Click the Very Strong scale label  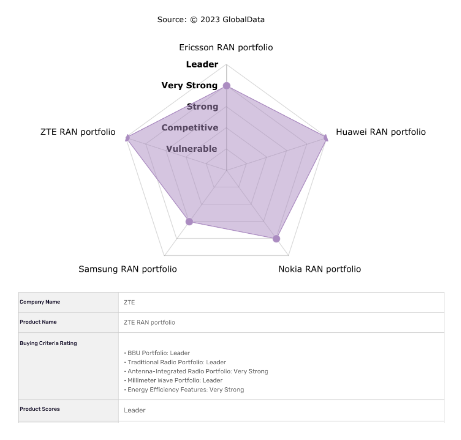(189, 85)
